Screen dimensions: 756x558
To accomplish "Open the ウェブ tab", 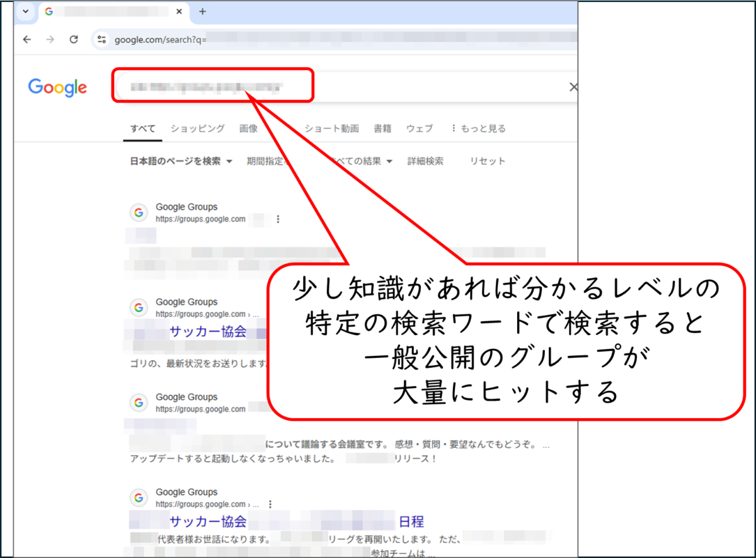I will pos(420,128).
